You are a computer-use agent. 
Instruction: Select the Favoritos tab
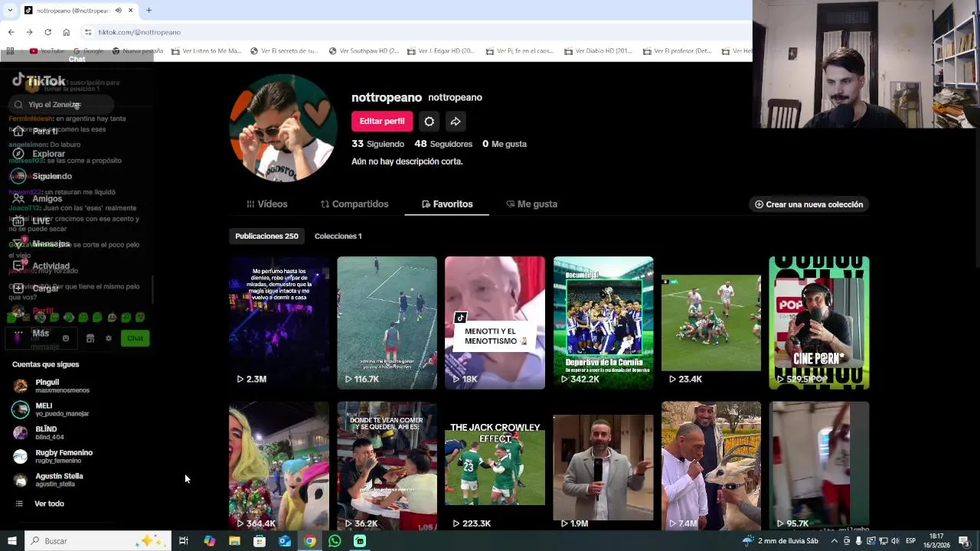click(446, 204)
